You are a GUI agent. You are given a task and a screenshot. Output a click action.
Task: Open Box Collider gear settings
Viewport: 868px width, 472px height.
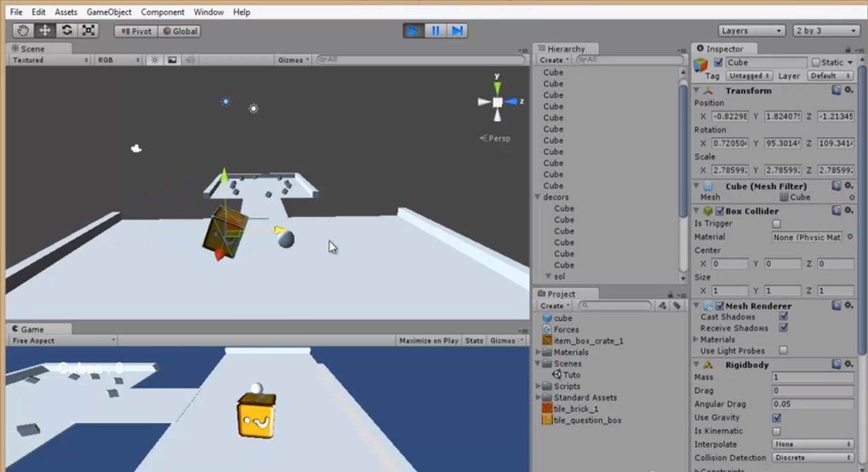tap(848, 211)
